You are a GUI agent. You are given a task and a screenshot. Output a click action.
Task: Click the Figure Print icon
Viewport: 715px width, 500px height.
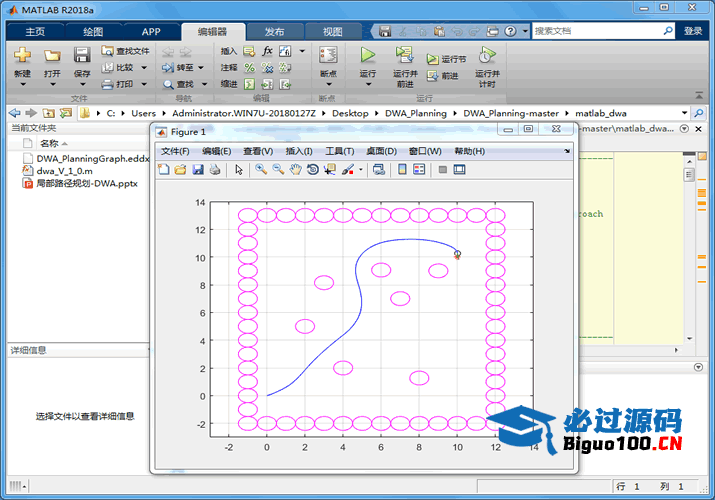(x=215, y=170)
